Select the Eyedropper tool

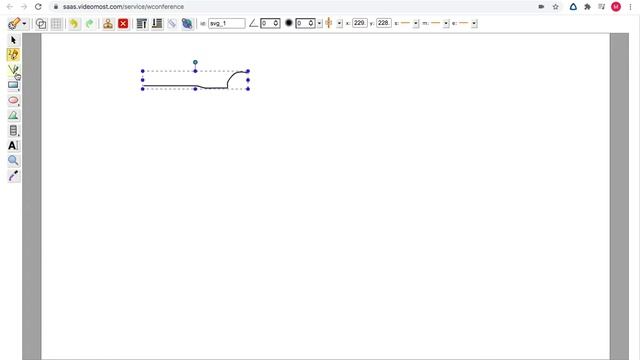[x=13, y=176]
